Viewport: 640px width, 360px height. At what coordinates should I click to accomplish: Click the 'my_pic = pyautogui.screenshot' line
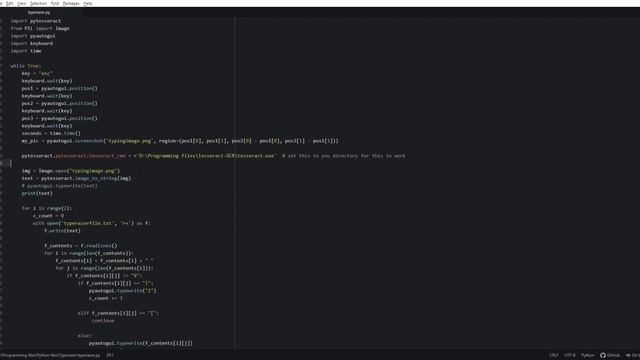click(x=180, y=141)
